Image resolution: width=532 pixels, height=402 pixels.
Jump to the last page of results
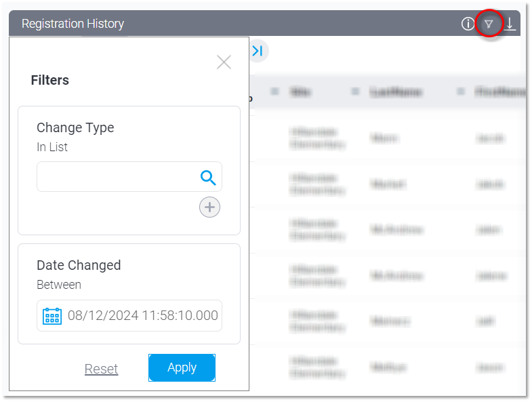[x=258, y=51]
